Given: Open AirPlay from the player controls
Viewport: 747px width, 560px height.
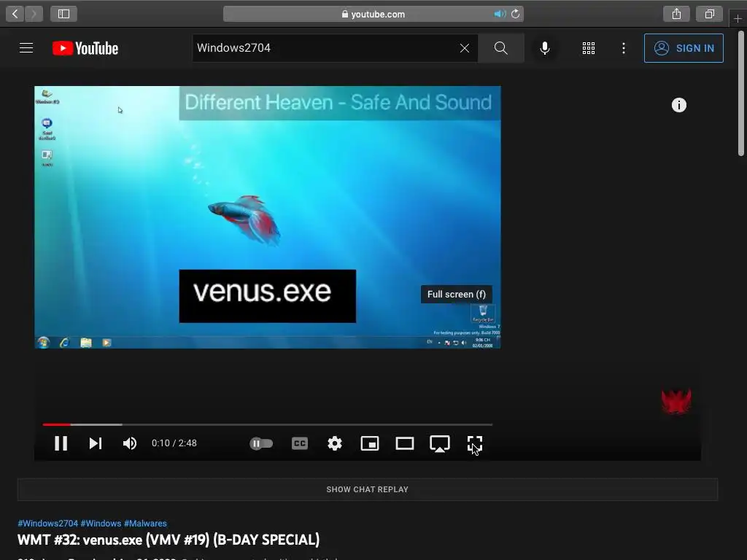Looking at the screenshot, I should click(x=440, y=443).
